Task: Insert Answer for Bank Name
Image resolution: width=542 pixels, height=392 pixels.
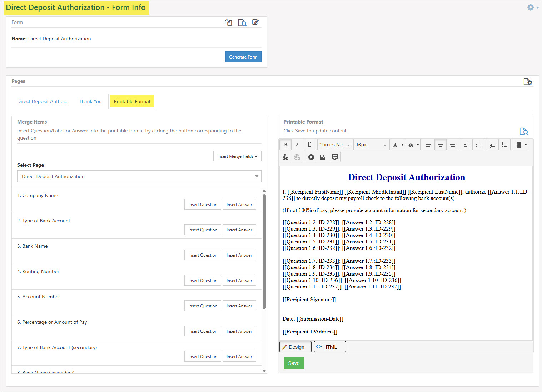Action: [239, 255]
